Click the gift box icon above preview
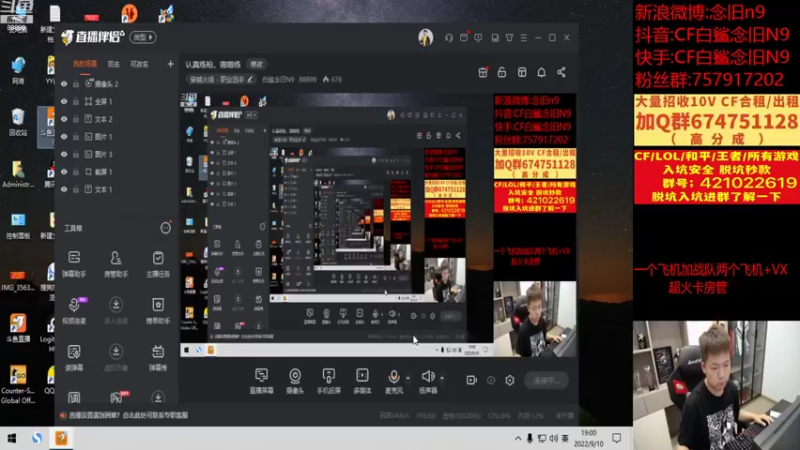This screenshot has height=450, width=800. click(483, 72)
